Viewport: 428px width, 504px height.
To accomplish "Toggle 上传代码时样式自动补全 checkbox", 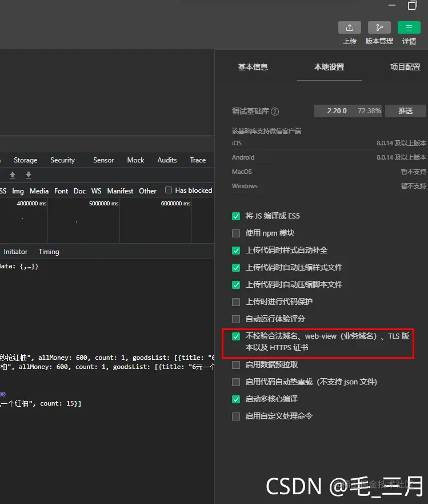I will pos(236,251).
